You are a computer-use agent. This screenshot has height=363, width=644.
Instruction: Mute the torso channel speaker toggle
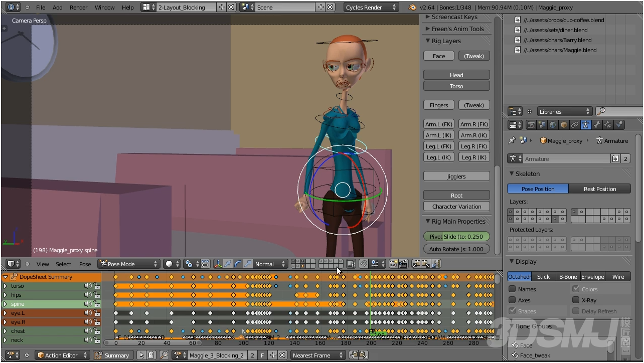[88, 286]
